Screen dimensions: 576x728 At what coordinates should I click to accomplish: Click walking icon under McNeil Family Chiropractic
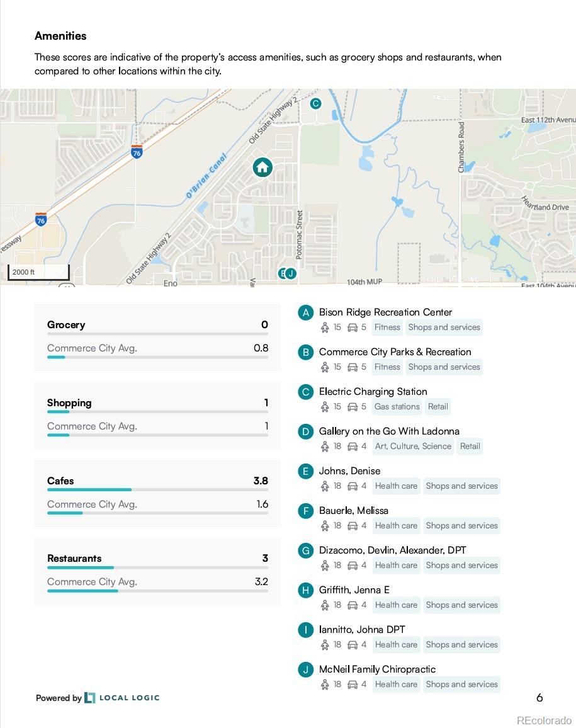325,685
